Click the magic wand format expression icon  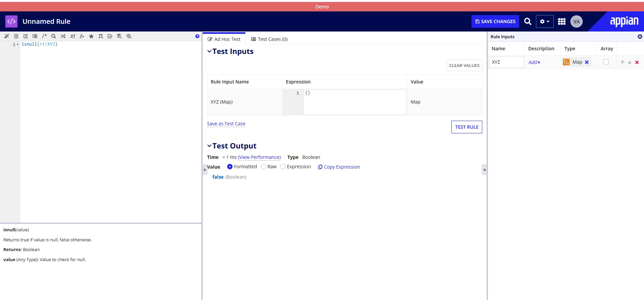6,36
